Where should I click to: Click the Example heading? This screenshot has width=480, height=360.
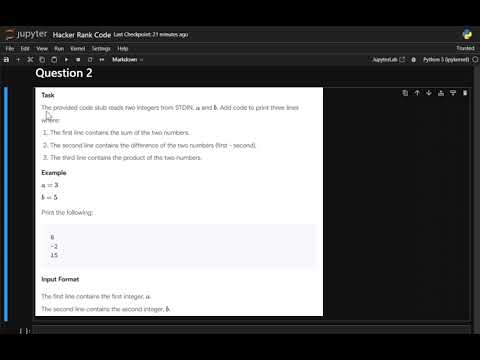[x=54, y=173]
